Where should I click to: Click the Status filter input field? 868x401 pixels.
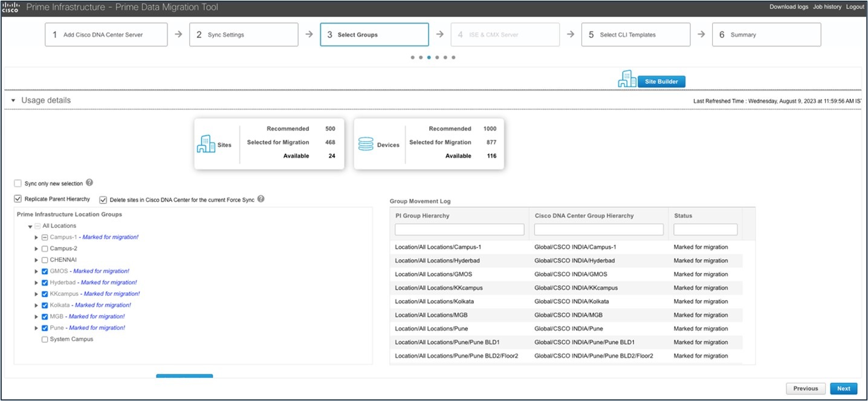pos(705,229)
